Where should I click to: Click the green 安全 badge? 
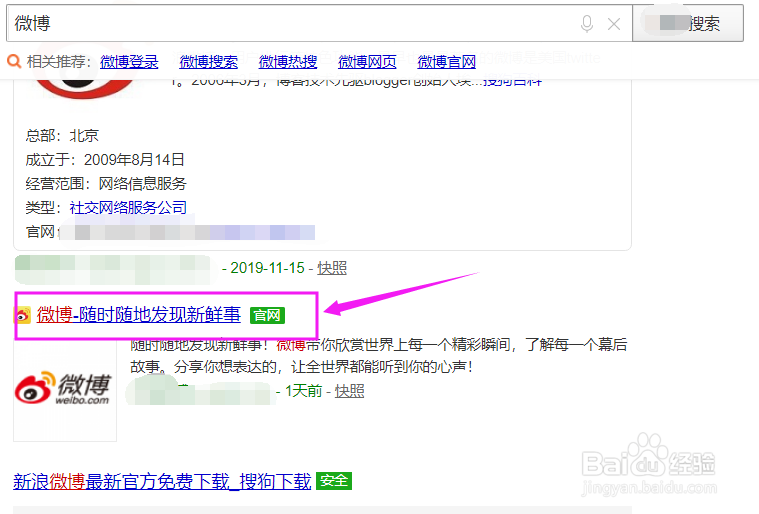(x=334, y=481)
